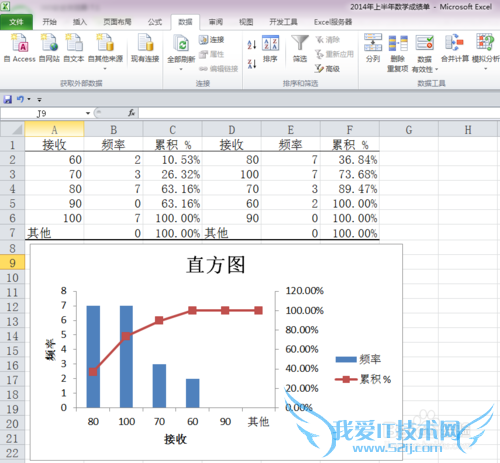
Task: Select the red marker above bar 80
Action: (93, 372)
